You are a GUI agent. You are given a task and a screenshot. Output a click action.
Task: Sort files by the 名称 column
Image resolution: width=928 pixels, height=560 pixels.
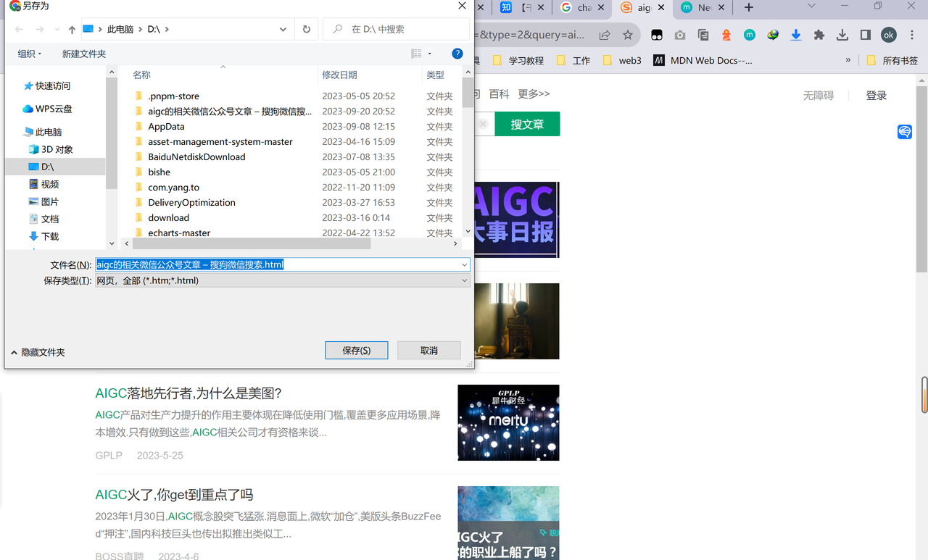tap(141, 75)
